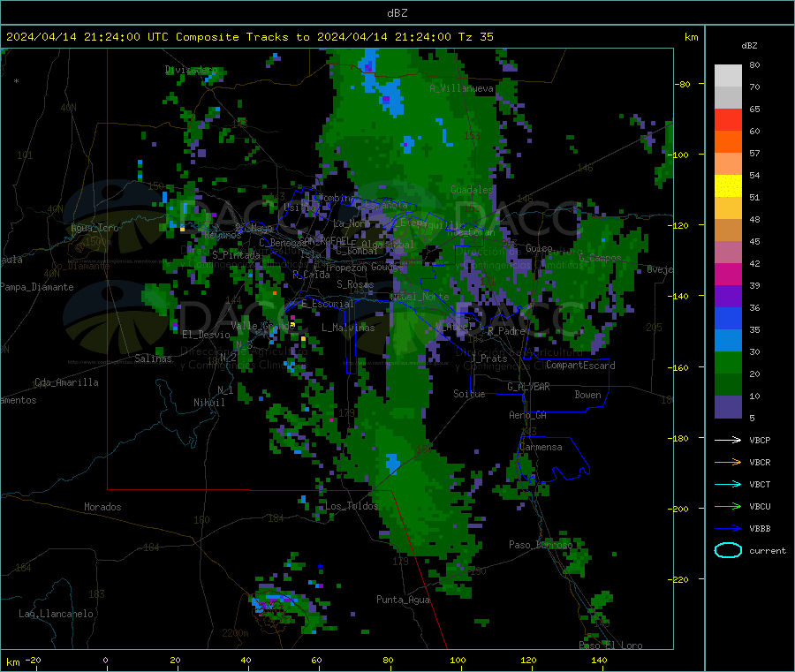Click the '57' value on the dBZ scale
Image resolution: width=795 pixels, height=672 pixels.
pos(754,153)
